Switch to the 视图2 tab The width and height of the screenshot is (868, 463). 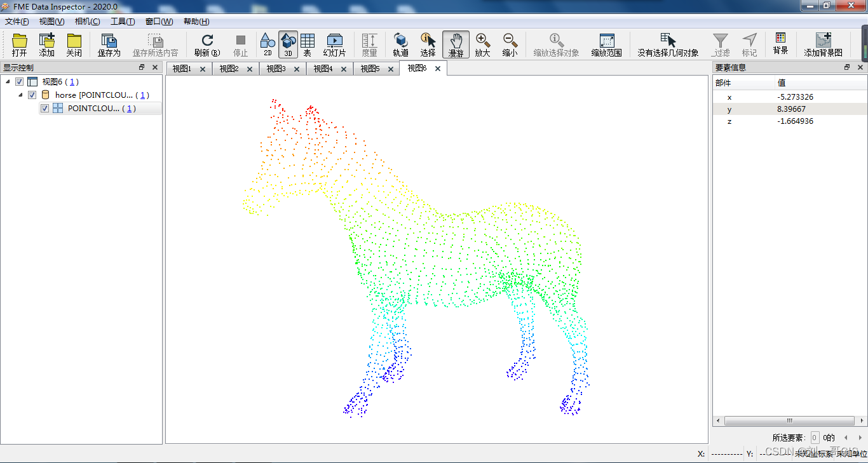coord(229,69)
